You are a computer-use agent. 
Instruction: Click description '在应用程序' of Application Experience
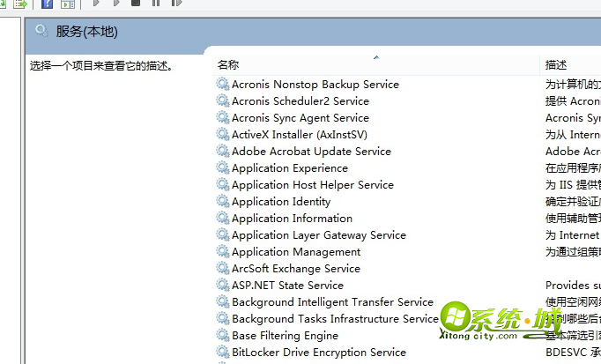573,168
